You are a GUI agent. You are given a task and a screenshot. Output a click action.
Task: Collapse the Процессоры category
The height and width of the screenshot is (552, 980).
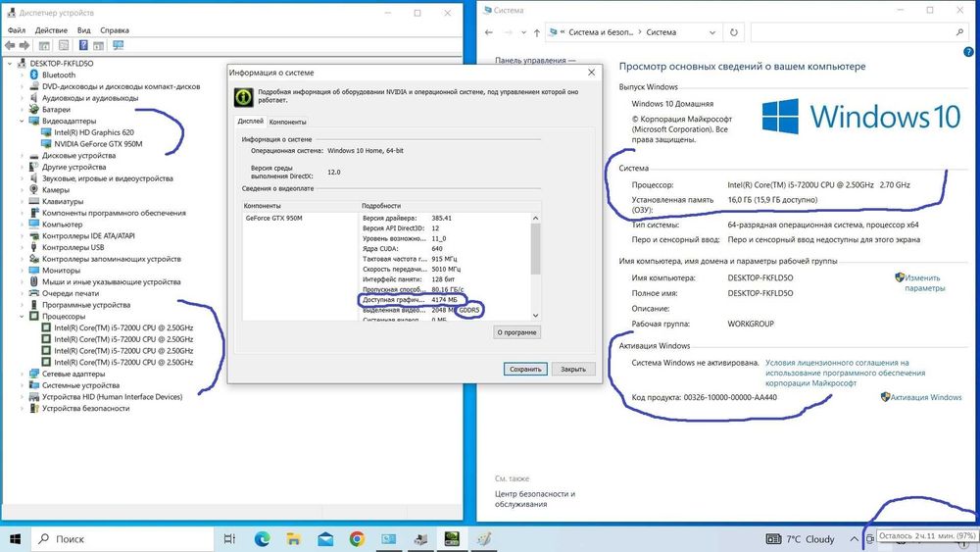pyautogui.click(x=22, y=317)
